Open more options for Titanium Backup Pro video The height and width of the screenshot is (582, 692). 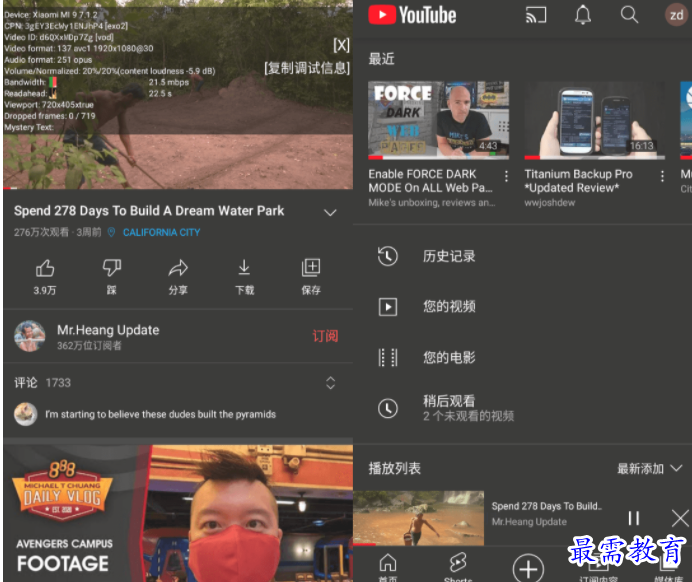click(662, 176)
